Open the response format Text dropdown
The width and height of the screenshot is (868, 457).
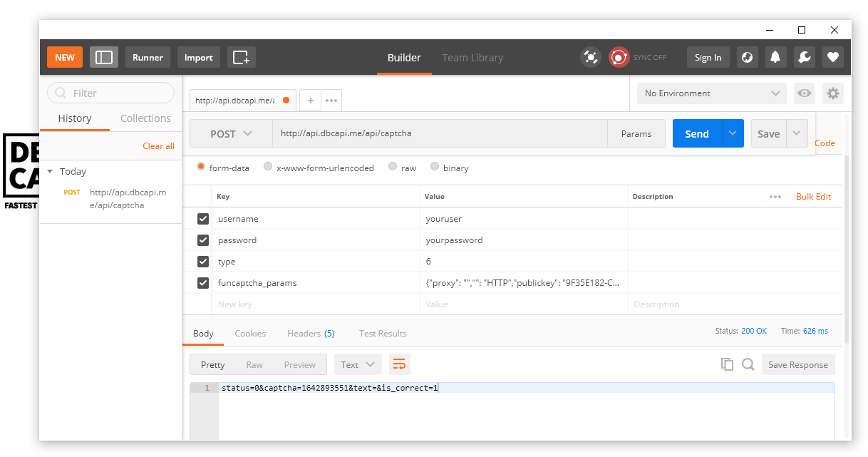click(x=357, y=364)
